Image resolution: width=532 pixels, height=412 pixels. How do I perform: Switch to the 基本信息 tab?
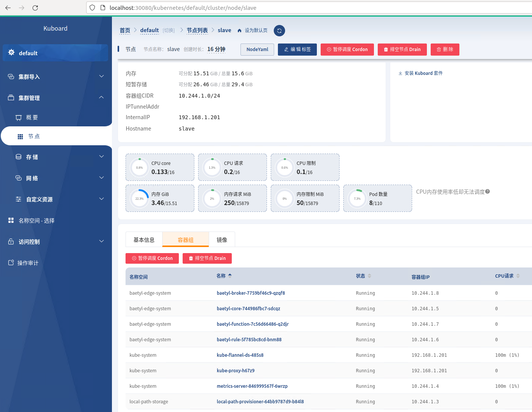[144, 240]
